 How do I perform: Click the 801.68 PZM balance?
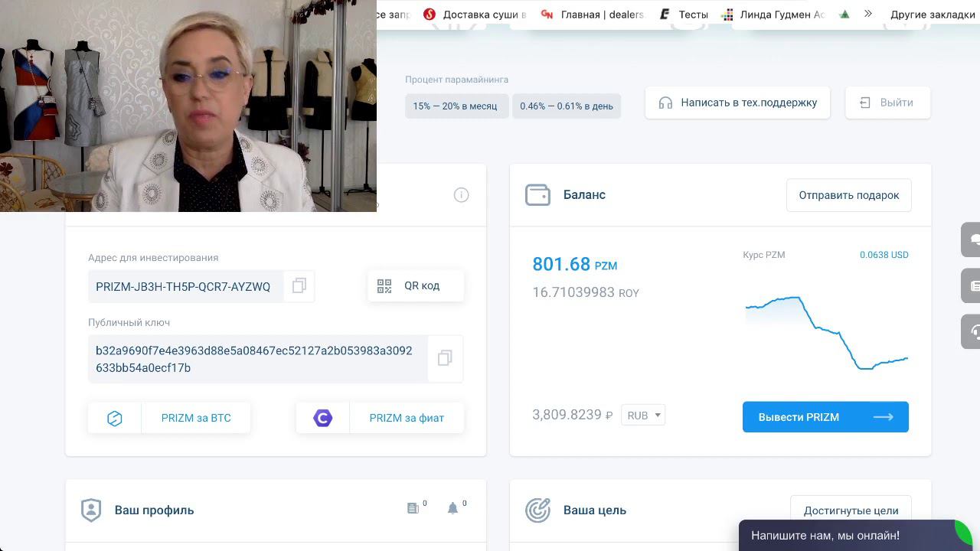575,264
